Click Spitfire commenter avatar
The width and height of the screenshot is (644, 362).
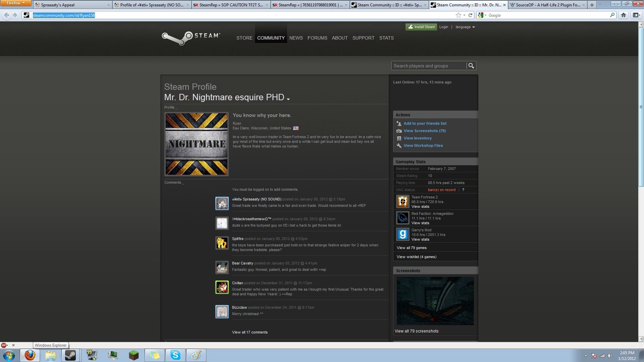(x=222, y=243)
